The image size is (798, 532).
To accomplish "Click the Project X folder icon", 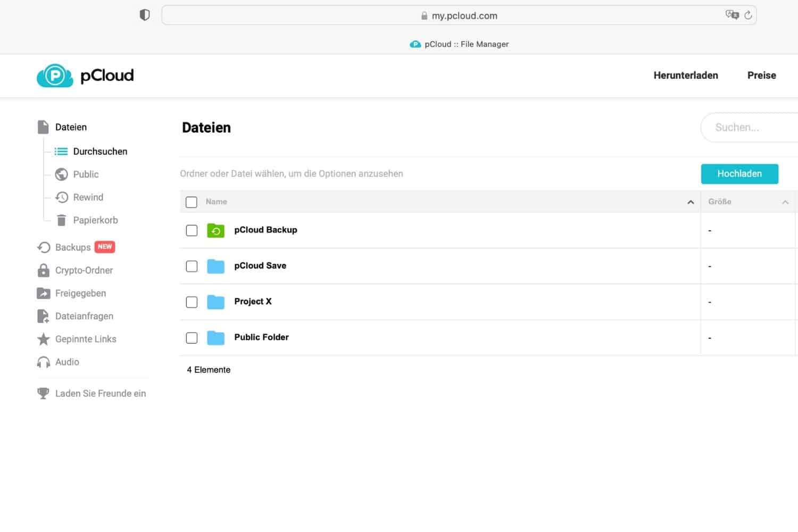I will [x=215, y=302].
